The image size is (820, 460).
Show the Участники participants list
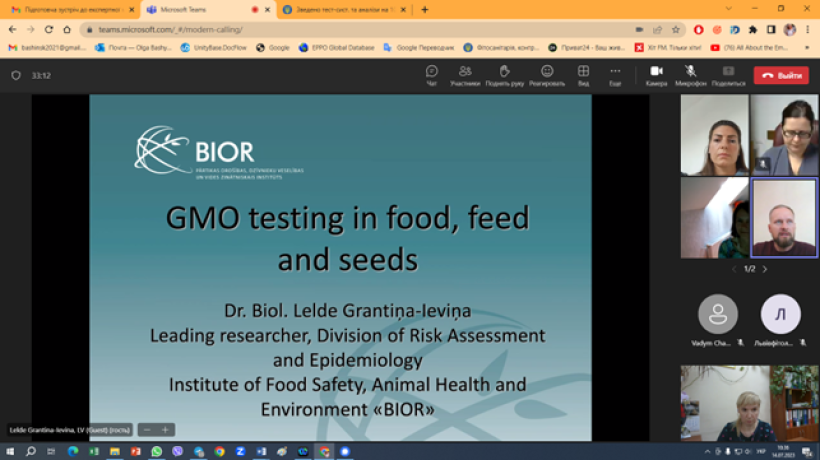(x=465, y=75)
